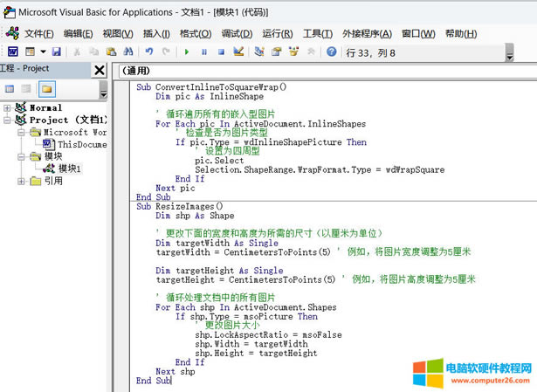Select 模块1 in the project tree

click(x=69, y=168)
